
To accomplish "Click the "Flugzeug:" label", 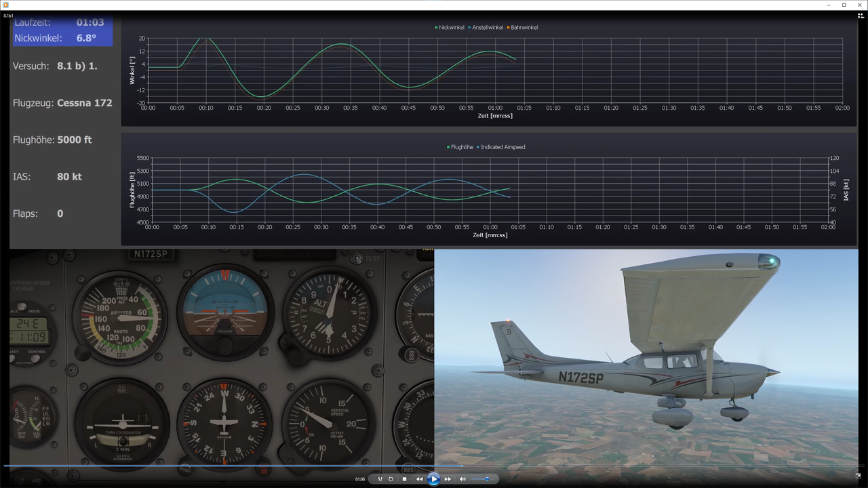I will click(33, 103).
